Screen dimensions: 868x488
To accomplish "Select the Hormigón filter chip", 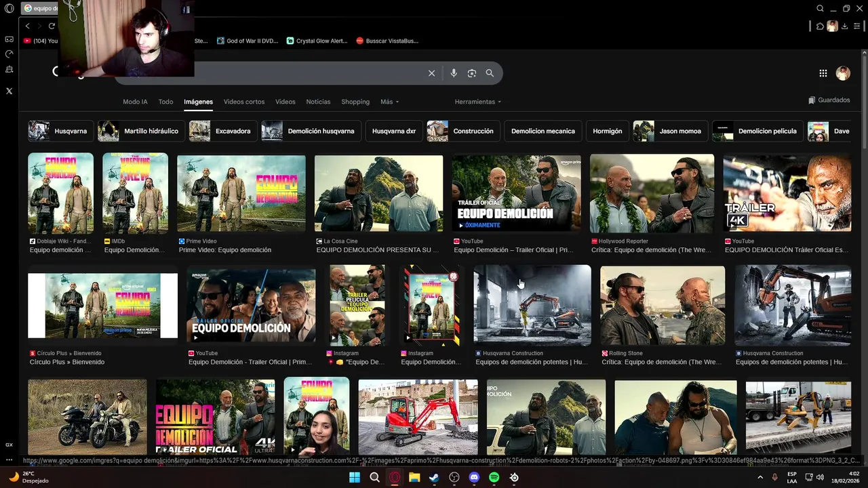I will coord(608,131).
